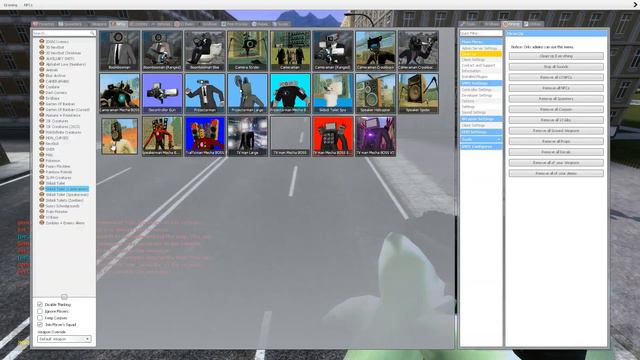Select the red-background TV man Mecha BOSS thumbnail
640x360 pixels.
[333, 136]
